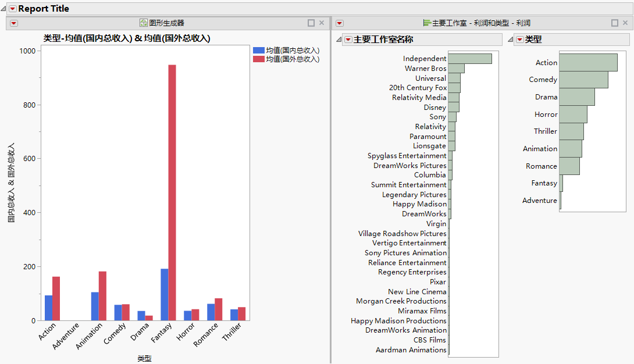Click the 1000 tick on the Y axis

tap(27, 51)
